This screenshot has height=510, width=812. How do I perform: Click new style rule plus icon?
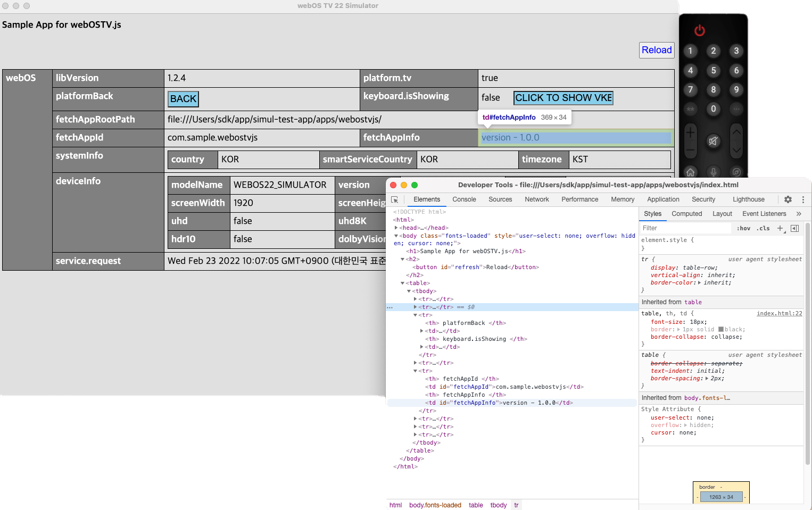click(x=780, y=228)
